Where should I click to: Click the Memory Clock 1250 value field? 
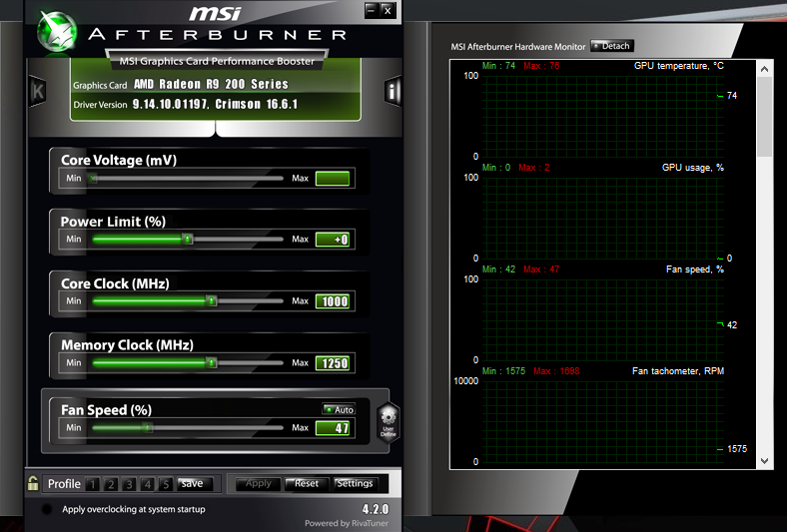coord(333,363)
